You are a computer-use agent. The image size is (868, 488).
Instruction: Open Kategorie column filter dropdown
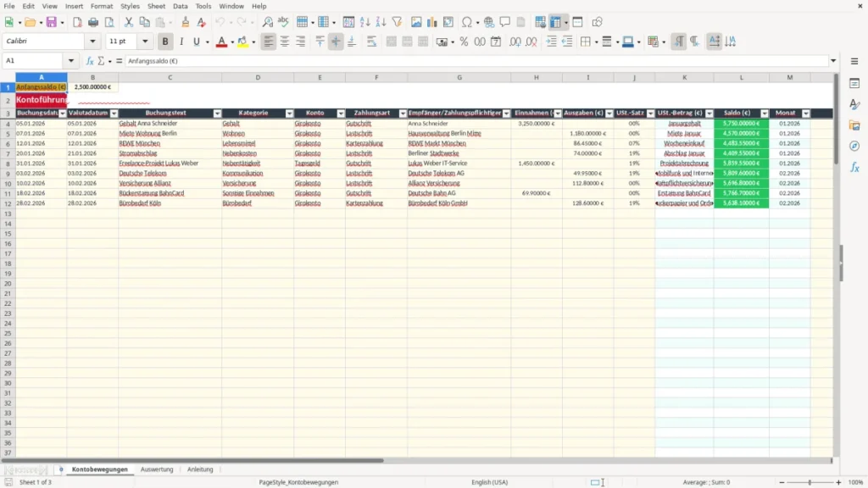click(289, 113)
